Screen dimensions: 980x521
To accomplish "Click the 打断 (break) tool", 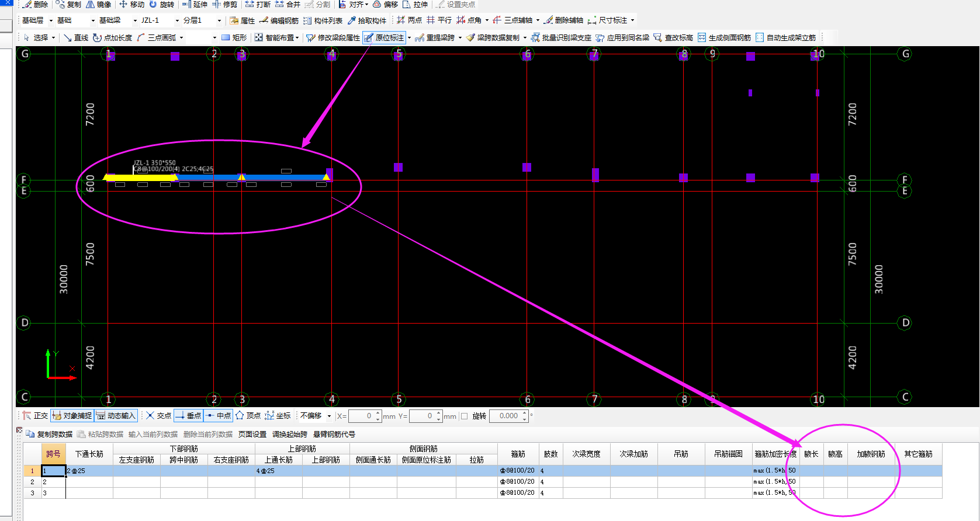I will 258,4.
